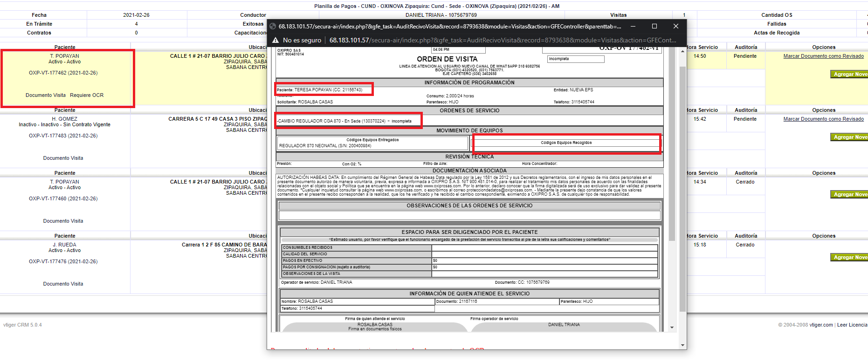Click address CARRERA 5 C 17 49 CASA 3
The height and width of the screenshot is (362, 868).
pos(218,119)
